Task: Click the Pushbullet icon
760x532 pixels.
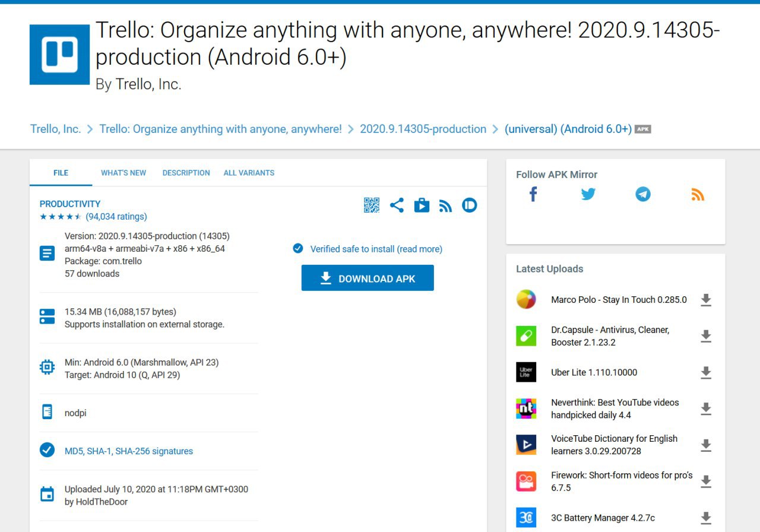Action: pos(470,205)
